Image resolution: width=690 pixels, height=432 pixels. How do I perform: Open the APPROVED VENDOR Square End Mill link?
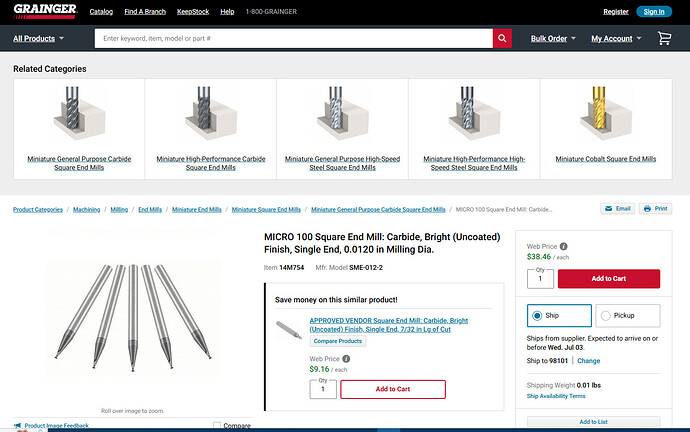pos(389,325)
